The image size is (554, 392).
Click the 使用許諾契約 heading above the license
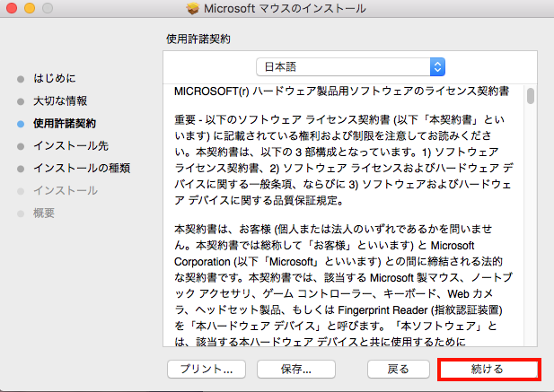click(198, 39)
